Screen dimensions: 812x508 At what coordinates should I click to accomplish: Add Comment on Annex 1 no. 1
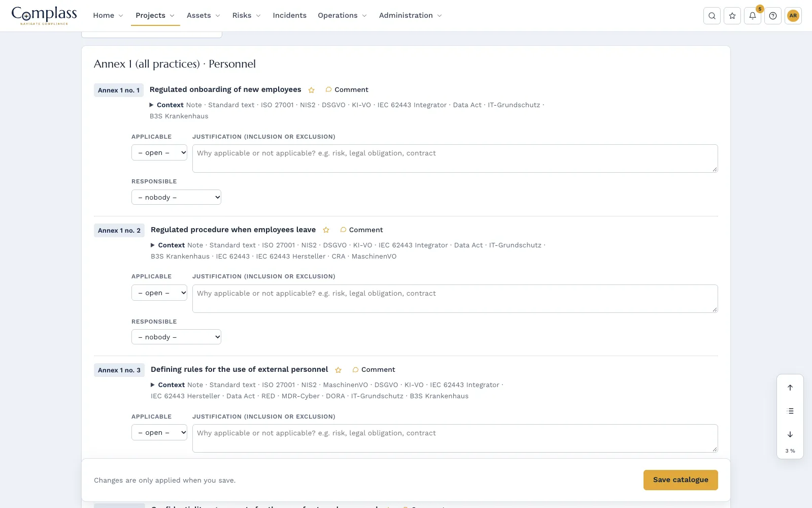pos(347,90)
